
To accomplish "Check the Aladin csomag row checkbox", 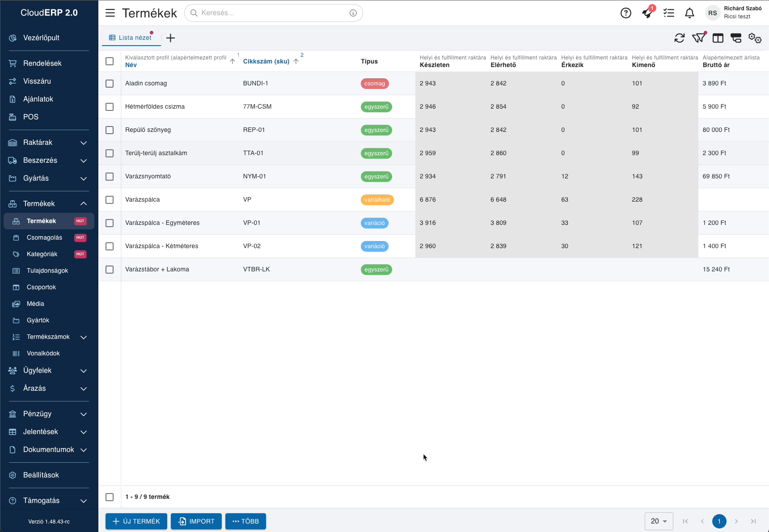I will [110, 84].
